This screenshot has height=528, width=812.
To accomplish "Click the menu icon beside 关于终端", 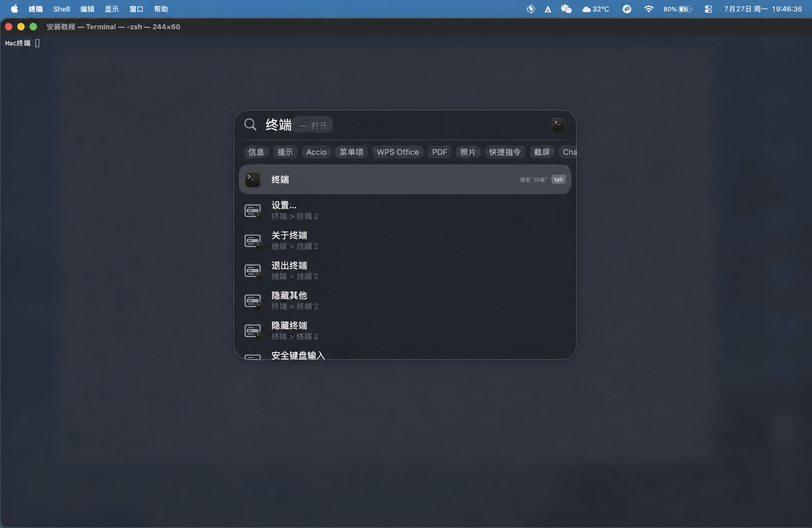I will pos(253,241).
